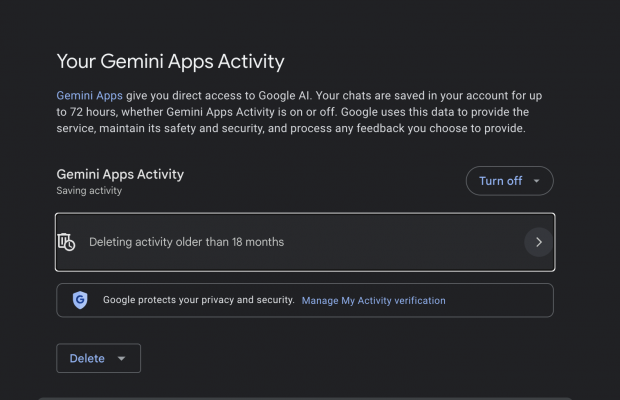Click the word "verification" in the privacy link

(x=419, y=300)
